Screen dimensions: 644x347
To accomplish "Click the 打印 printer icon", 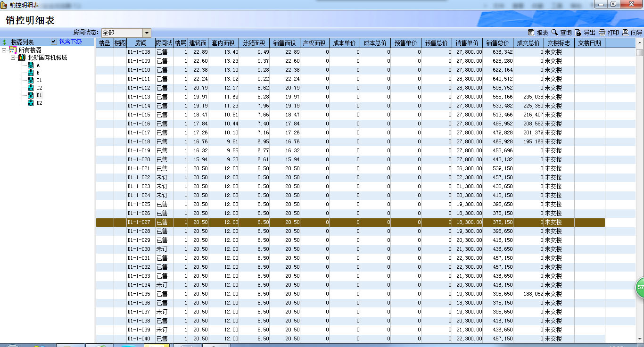I will pos(602,33).
